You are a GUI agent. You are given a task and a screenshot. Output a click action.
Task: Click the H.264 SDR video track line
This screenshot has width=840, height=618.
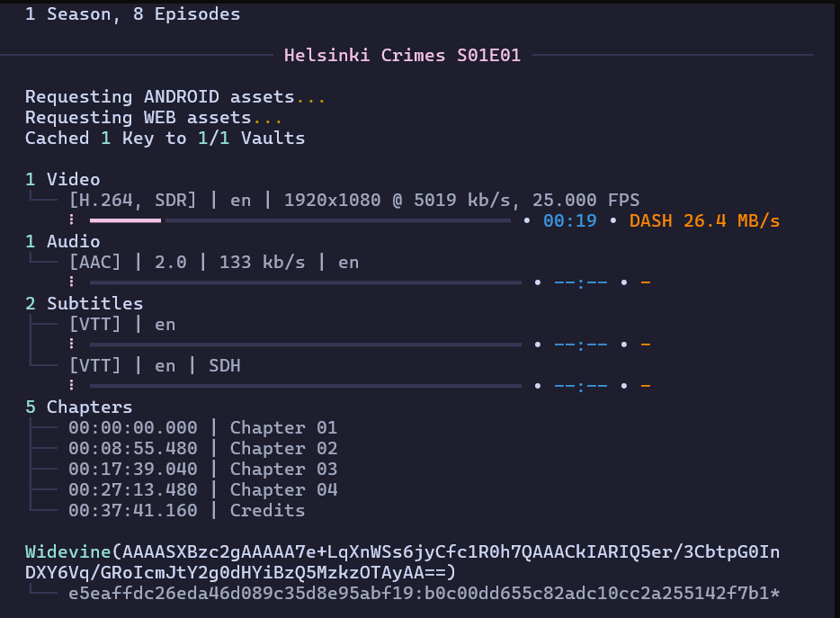coord(353,200)
